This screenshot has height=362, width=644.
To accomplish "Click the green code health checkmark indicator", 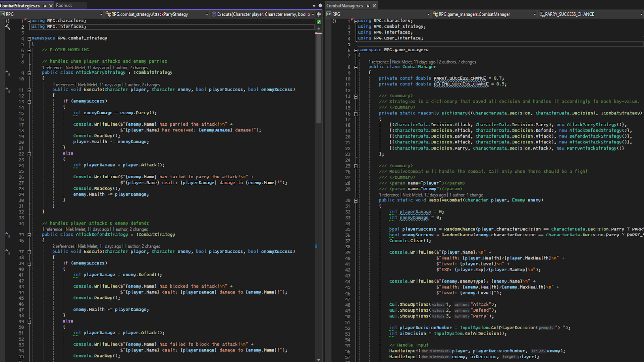I will point(319,22).
